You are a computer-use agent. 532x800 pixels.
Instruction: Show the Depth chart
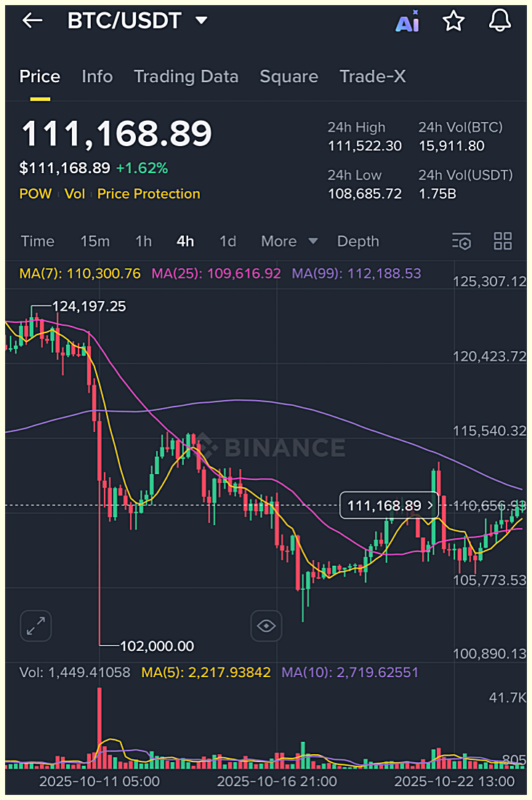point(358,241)
